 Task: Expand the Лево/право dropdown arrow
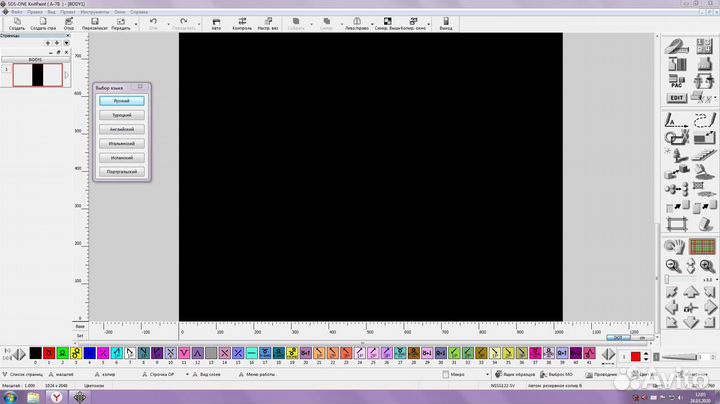(x=372, y=24)
